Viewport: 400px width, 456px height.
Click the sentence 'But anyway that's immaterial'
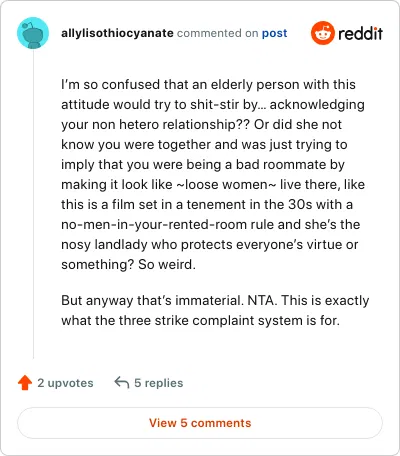(x=152, y=300)
